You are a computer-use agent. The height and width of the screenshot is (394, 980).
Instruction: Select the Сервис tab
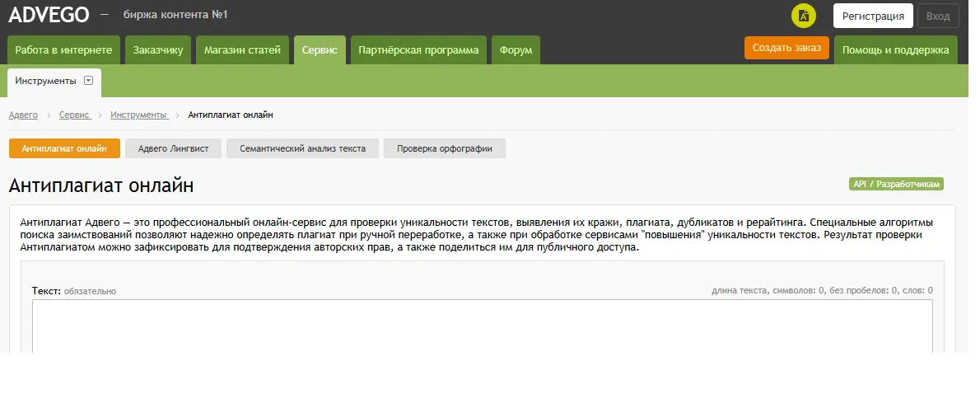[320, 50]
